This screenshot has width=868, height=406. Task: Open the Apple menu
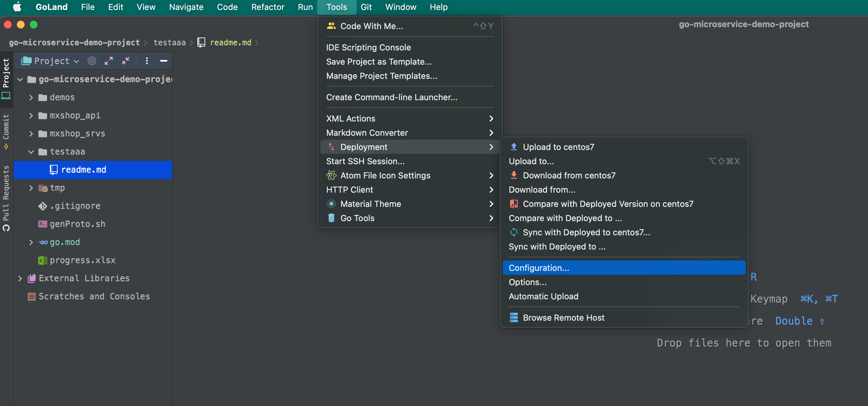[x=17, y=7]
